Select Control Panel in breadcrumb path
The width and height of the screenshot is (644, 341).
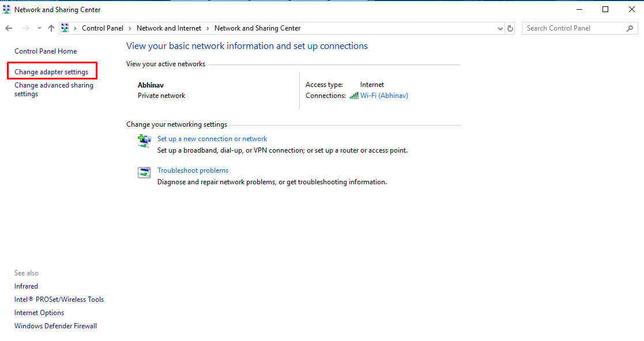click(x=101, y=28)
